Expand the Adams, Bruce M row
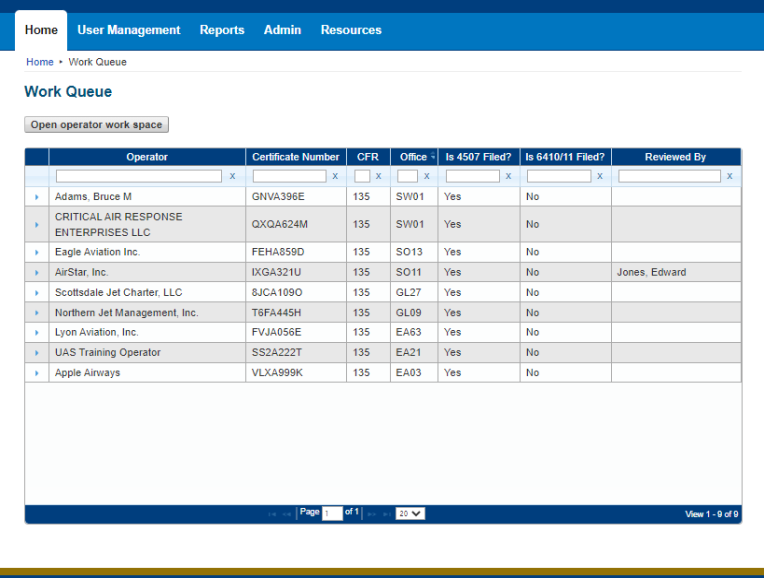Screen dimensions: 764x578 click(37, 197)
